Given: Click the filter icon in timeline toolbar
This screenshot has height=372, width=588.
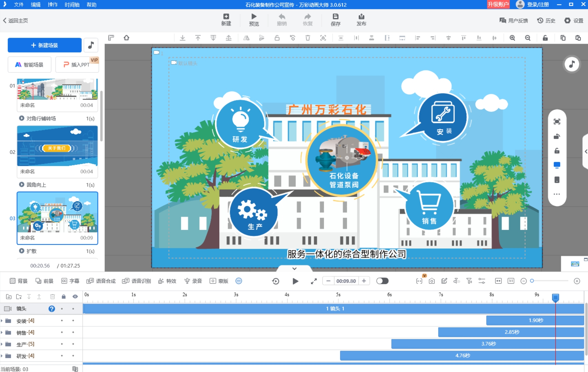Looking at the screenshot, I should coord(469,281).
